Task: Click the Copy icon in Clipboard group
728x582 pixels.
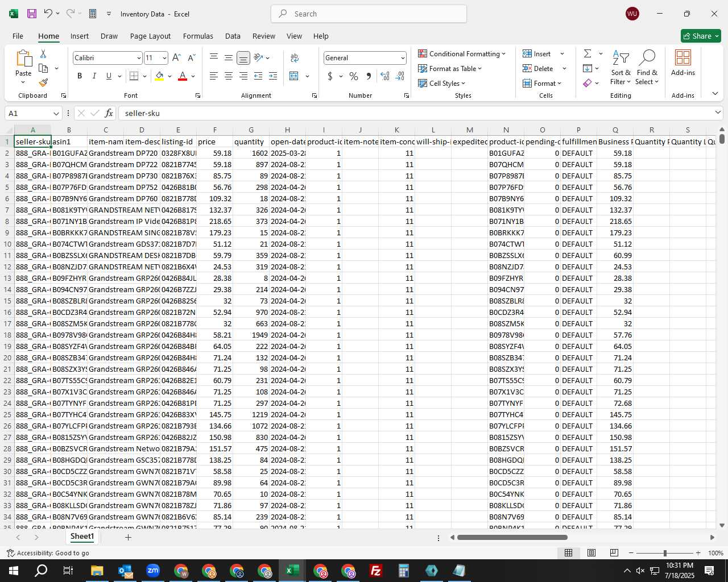Action: [x=43, y=68]
